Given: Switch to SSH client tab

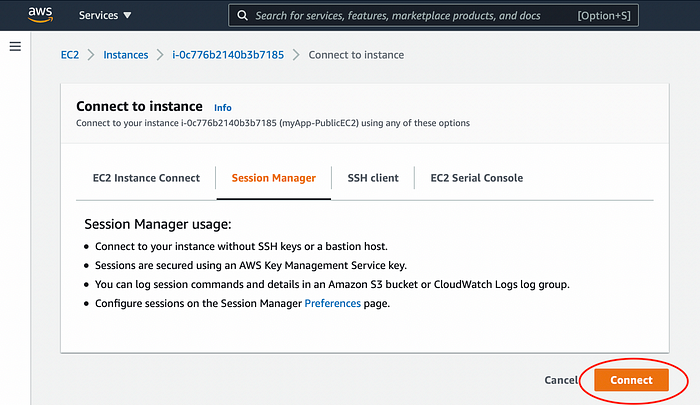Looking at the screenshot, I should [x=373, y=178].
